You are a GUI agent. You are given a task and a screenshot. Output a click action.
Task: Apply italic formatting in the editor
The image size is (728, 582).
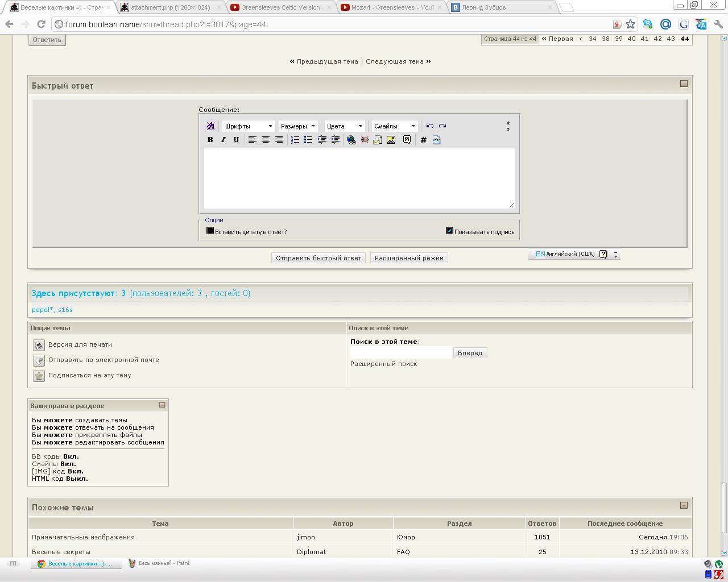tap(223, 140)
